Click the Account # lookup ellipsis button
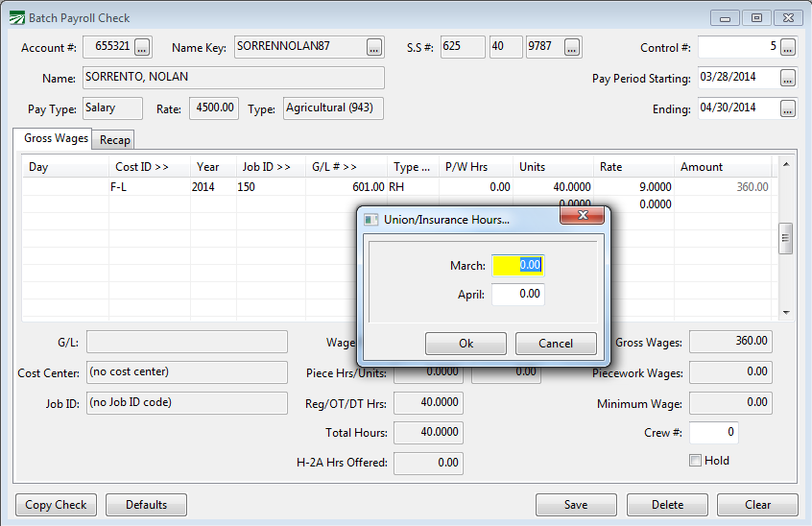 [x=143, y=47]
